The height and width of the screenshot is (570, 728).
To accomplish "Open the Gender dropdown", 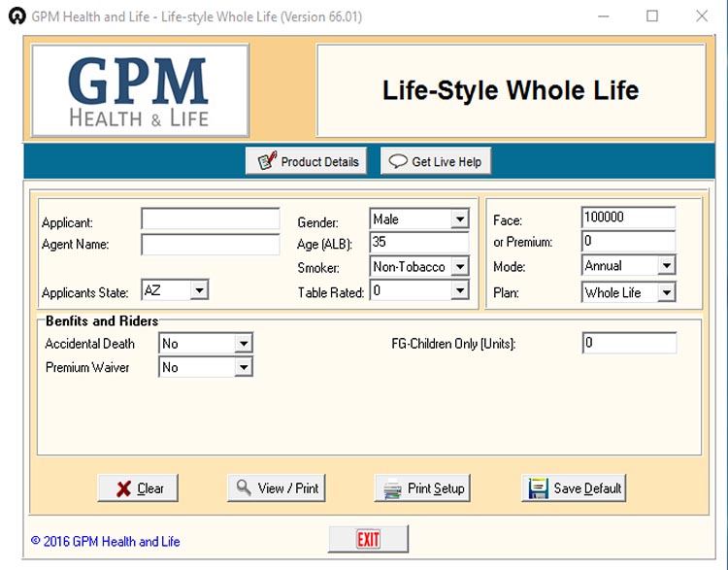I will (460, 218).
